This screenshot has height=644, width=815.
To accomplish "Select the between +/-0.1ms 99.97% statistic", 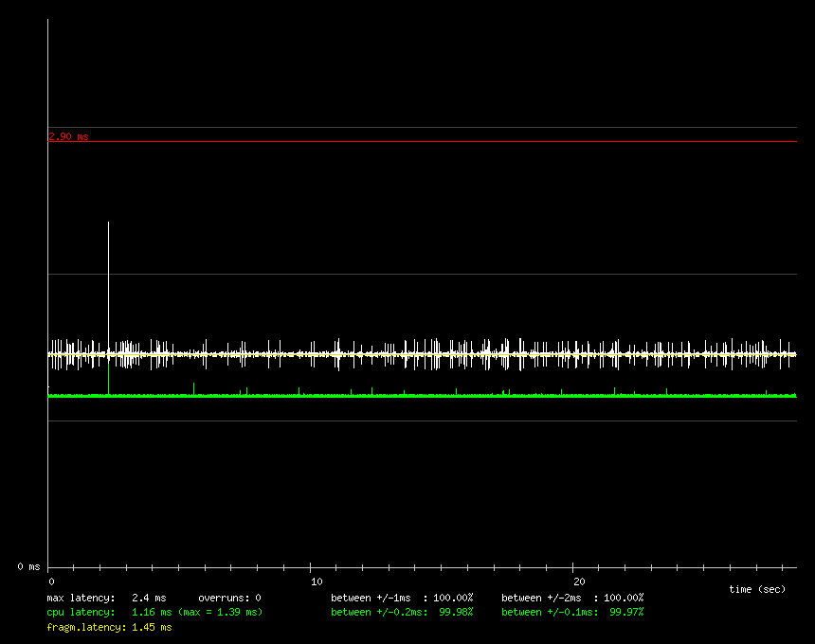I will [572, 612].
